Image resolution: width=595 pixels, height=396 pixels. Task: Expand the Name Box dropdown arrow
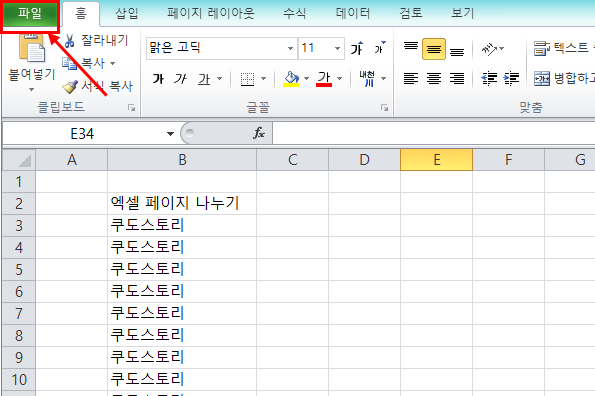(x=170, y=134)
